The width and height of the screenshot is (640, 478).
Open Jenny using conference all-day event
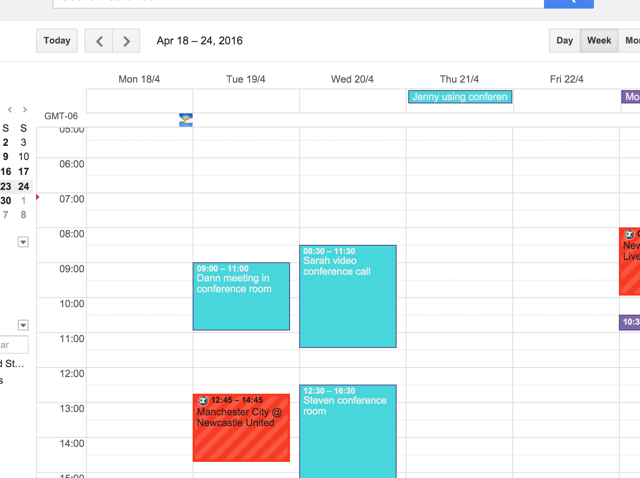[460, 97]
